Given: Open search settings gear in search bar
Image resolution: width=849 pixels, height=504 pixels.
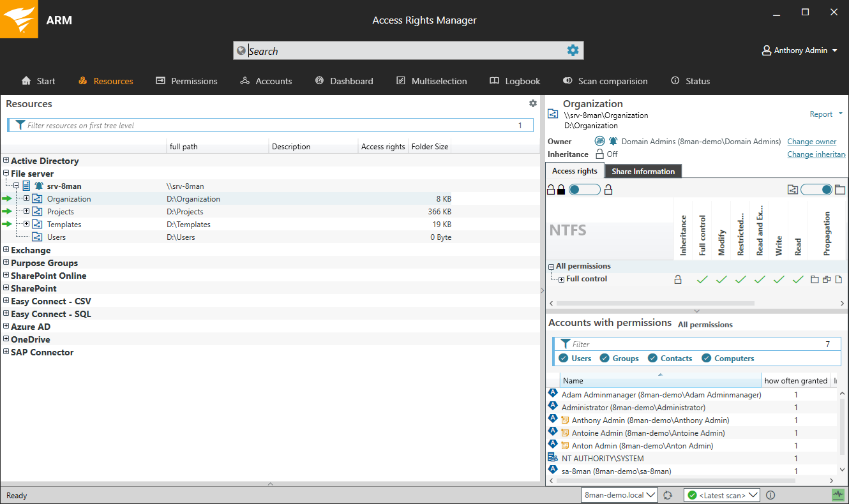Looking at the screenshot, I should pyautogui.click(x=573, y=50).
